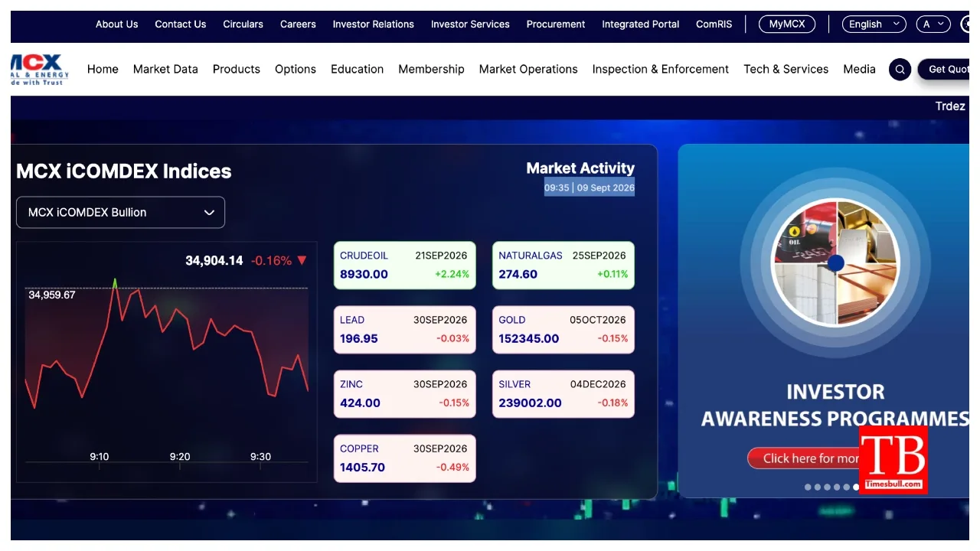Go to the Procurement link
This screenshot has width=980, height=551.
556,24
